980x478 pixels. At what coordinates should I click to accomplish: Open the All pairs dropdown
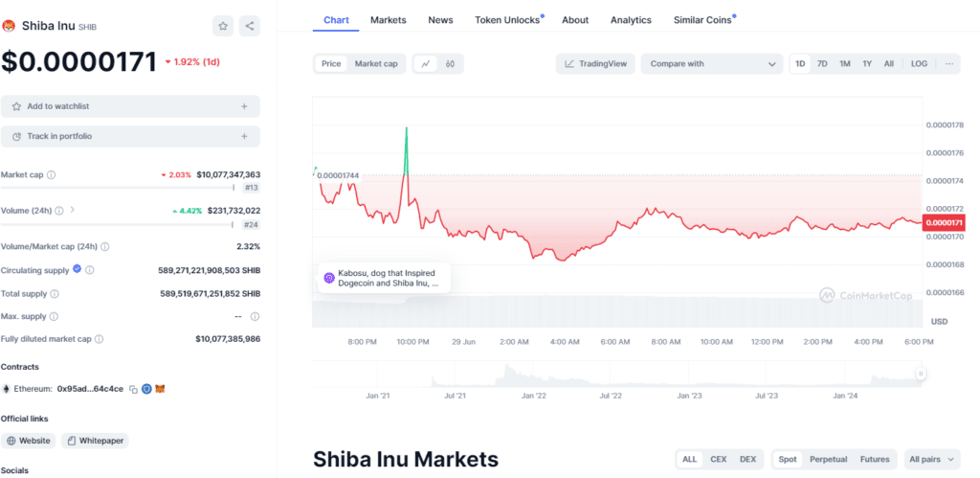click(932, 459)
